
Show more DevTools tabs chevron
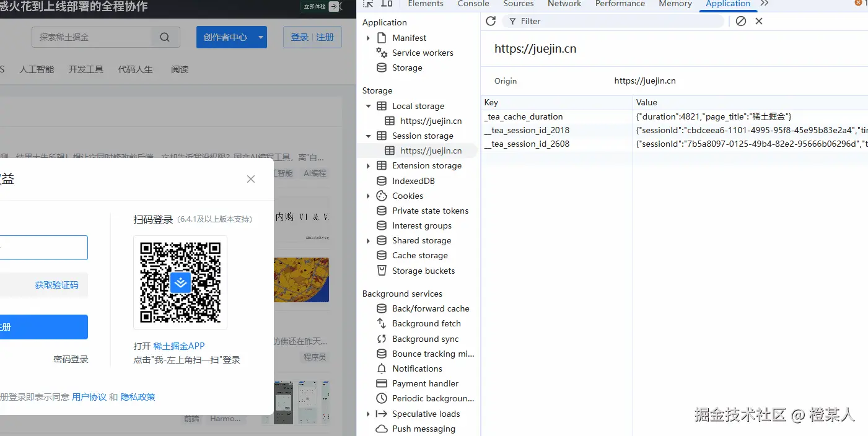pos(765,4)
